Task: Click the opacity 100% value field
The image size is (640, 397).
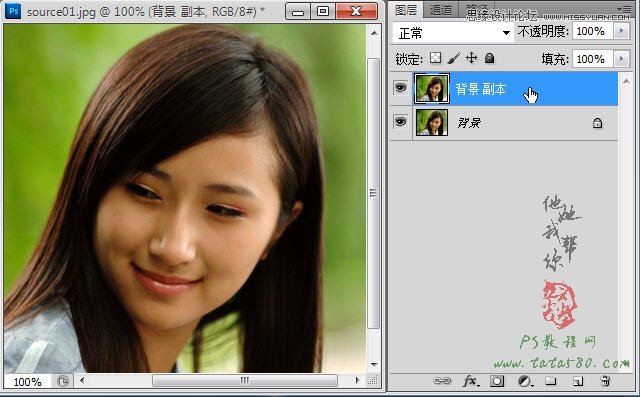Action: point(593,31)
